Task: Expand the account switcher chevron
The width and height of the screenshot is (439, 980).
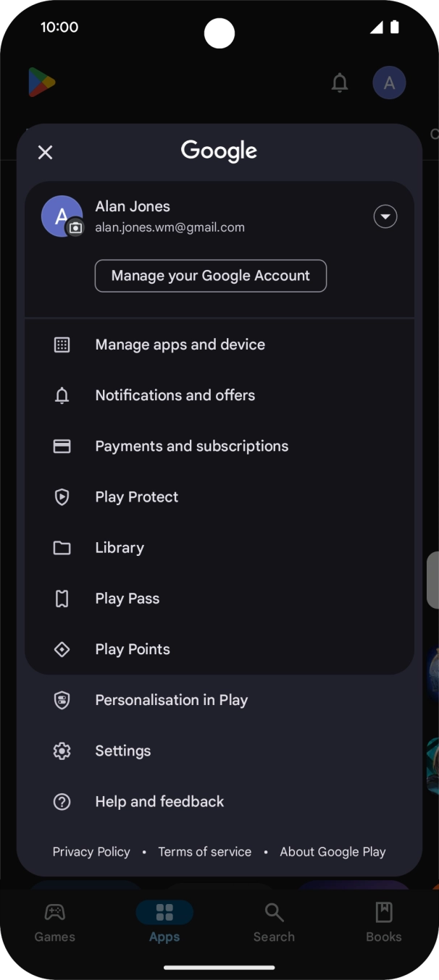Action: point(385,216)
